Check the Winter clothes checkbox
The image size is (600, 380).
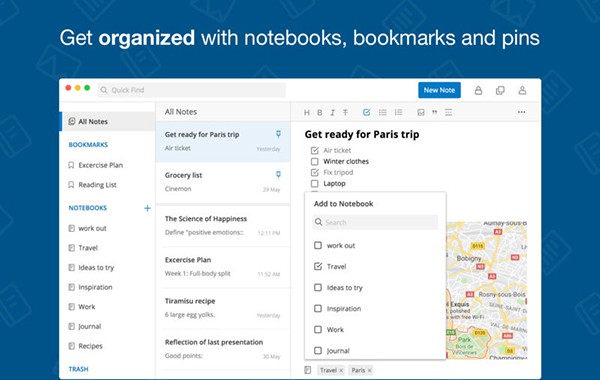[x=315, y=161]
